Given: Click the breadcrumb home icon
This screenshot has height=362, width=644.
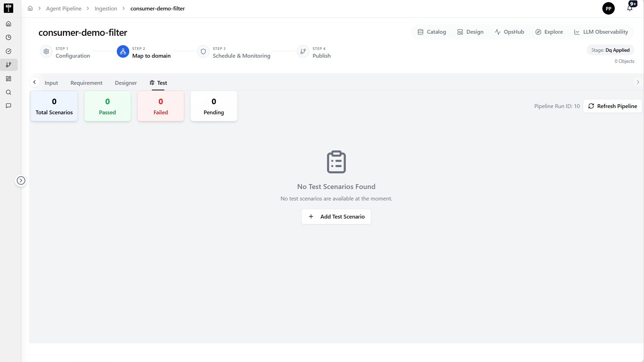Looking at the screenshot, I should (30, 8).
